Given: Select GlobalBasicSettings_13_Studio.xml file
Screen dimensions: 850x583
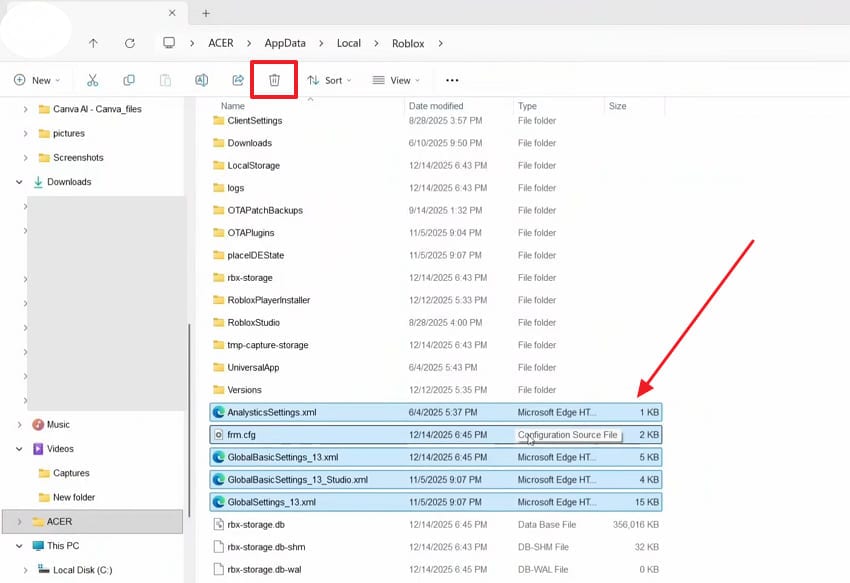Looking at the screenshot, I should 435,479.
